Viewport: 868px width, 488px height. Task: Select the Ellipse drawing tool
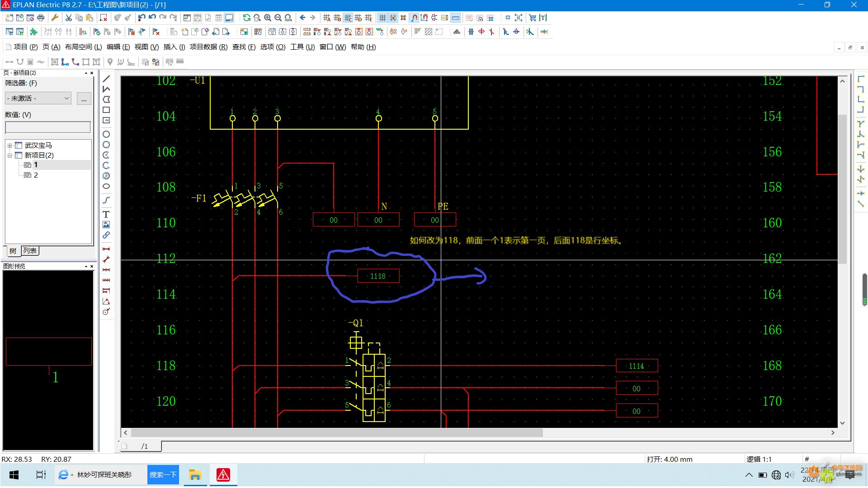pos(106,186)
